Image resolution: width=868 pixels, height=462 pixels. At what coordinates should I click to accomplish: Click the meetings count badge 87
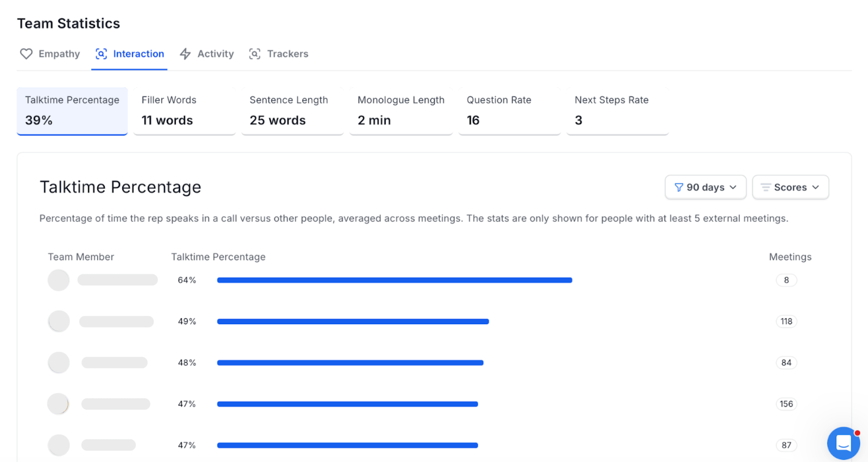pyautogui.click(x=786, y=445)
